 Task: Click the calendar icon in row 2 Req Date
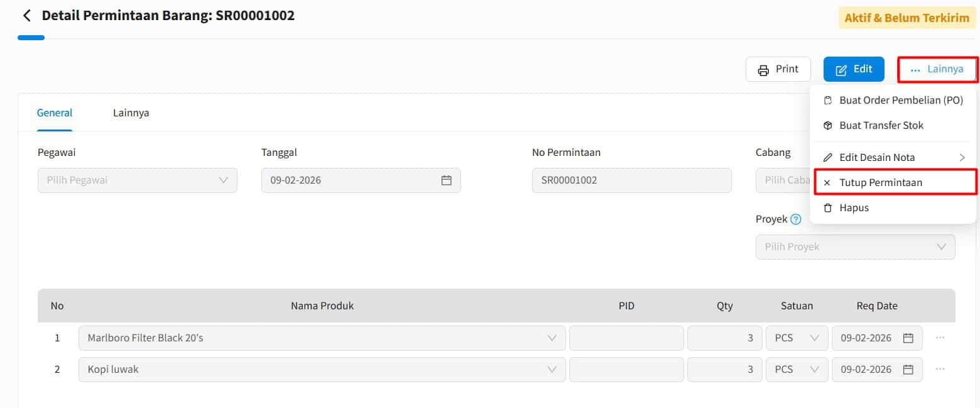tap(908, 370)
